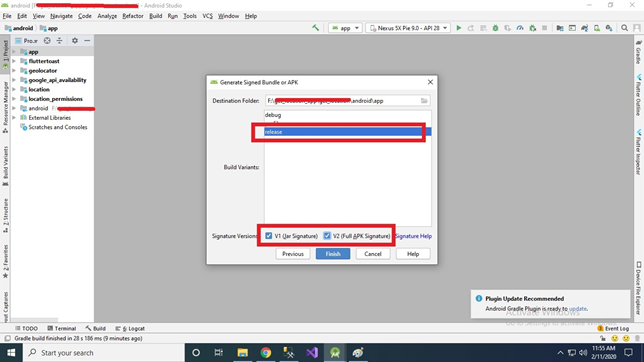Open the Gradle tool window on the right edge

(x=639, y=52)
